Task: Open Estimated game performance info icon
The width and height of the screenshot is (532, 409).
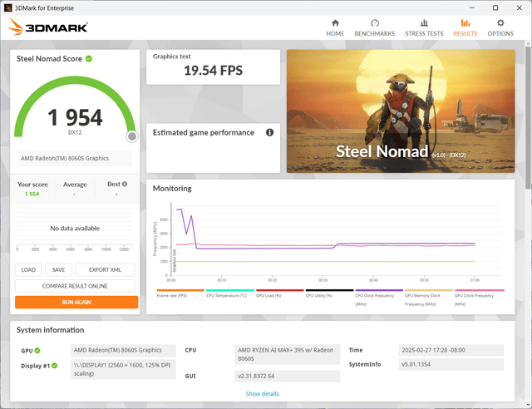Action: coord(269,132)
